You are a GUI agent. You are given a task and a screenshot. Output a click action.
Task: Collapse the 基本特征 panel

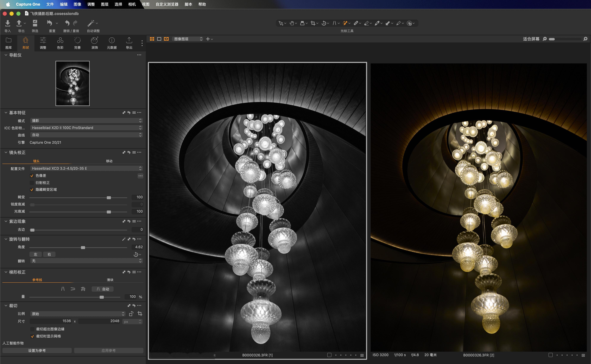click(6, 112)
